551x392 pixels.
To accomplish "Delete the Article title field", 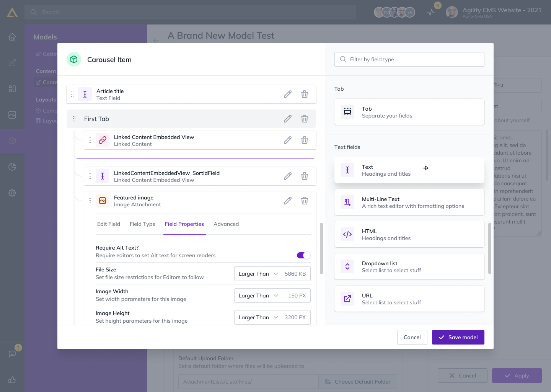I will (x=305, y=94).
